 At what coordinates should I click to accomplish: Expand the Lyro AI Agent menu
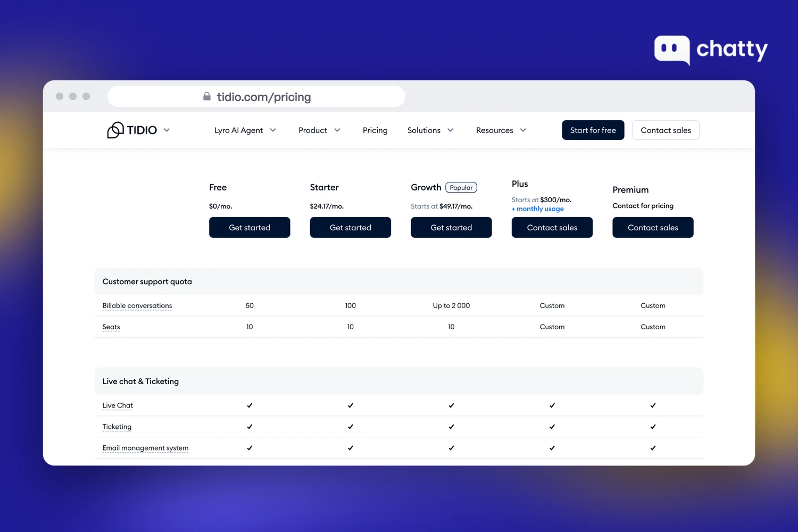245,130
